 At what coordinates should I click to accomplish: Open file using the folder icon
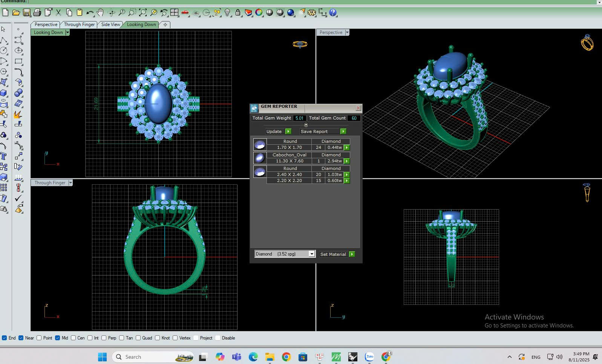[x=16, y=13]
